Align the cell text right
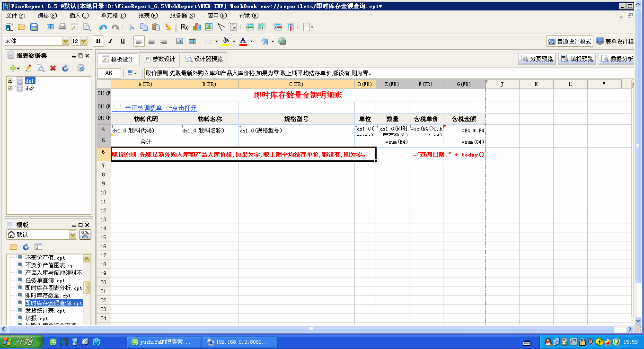Viewport: 644px width, 349px height. 164,41
